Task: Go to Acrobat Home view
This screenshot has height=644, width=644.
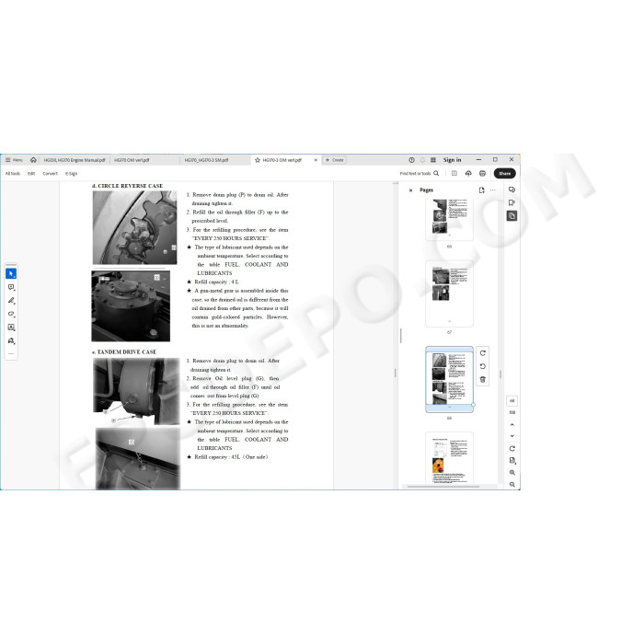Action: coord(33,160)
